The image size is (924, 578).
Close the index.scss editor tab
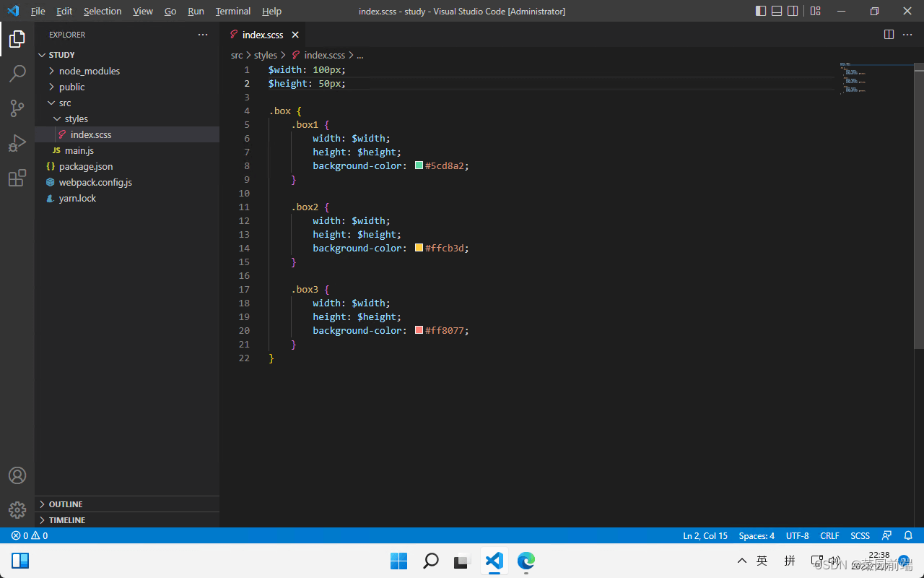tap(295, 35)
